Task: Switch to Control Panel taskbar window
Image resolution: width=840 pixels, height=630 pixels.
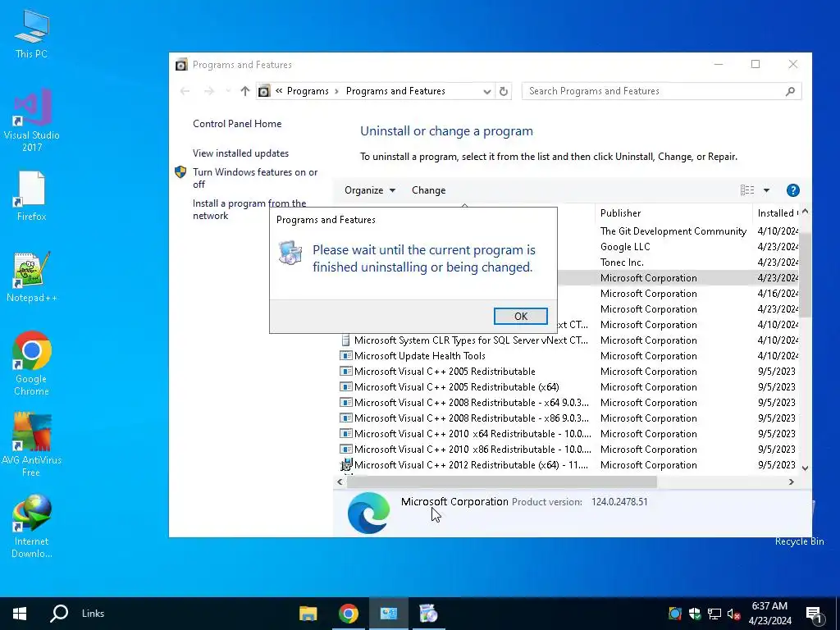Action: pyautogui.click(x=388, y=614)
